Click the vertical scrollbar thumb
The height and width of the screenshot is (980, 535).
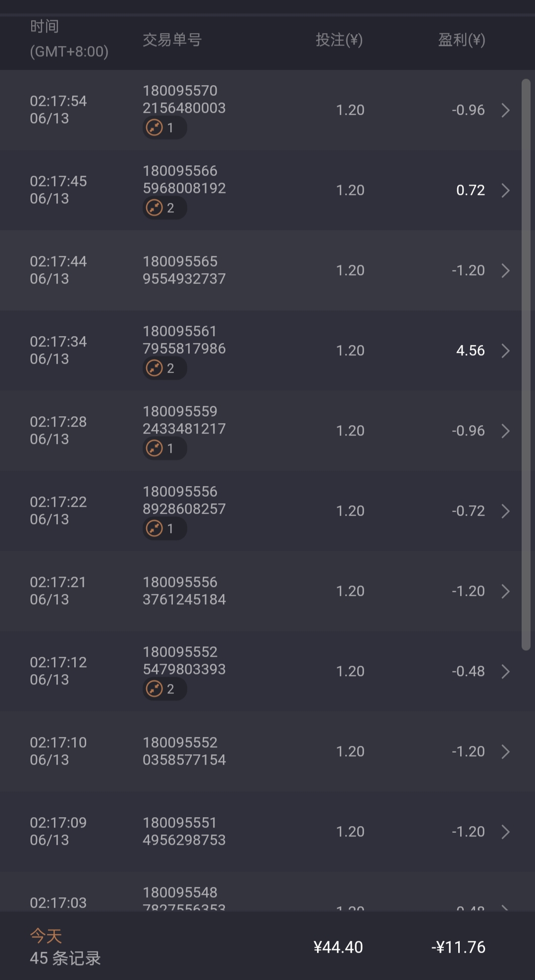pos(526,364)
